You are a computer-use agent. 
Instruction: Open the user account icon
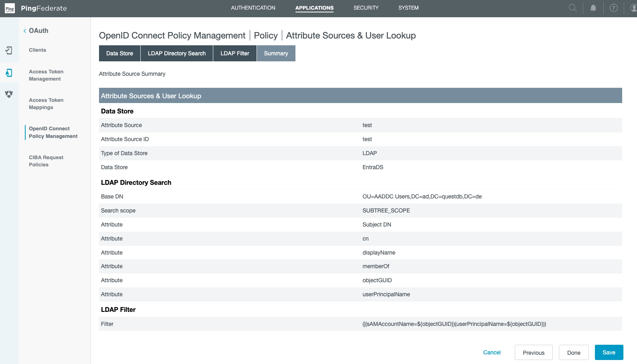[x=633, y=8]
